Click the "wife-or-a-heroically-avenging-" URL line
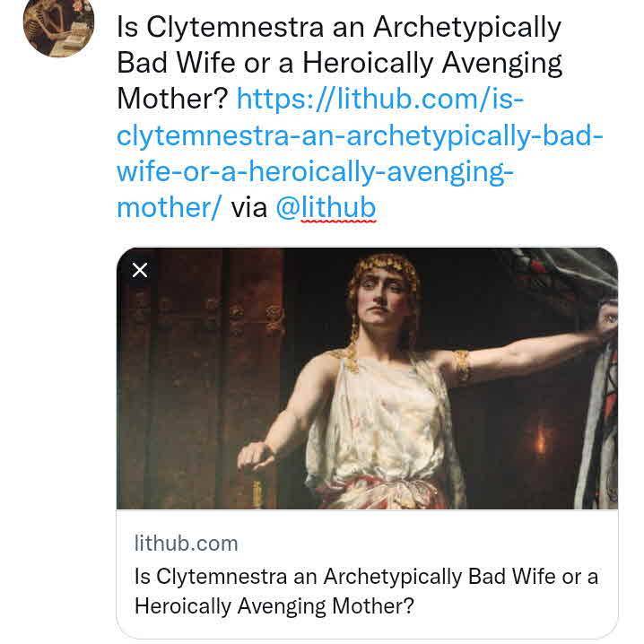This screenshot has width=644, height=644. (x=315, y=171)
